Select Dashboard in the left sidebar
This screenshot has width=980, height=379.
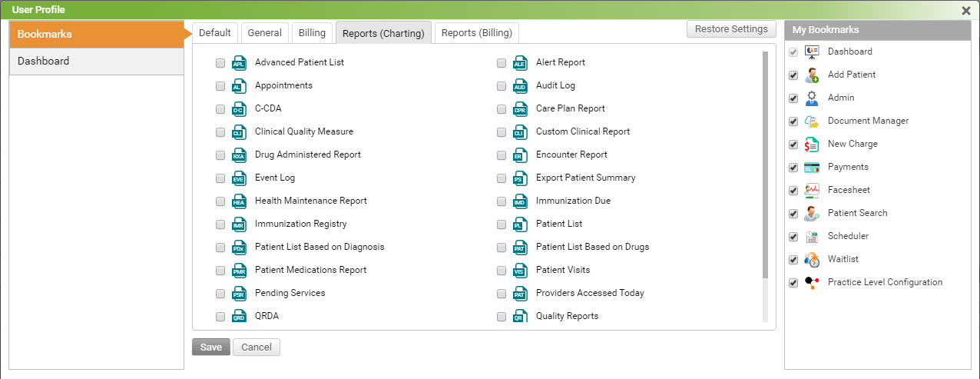tap(97, 62)
